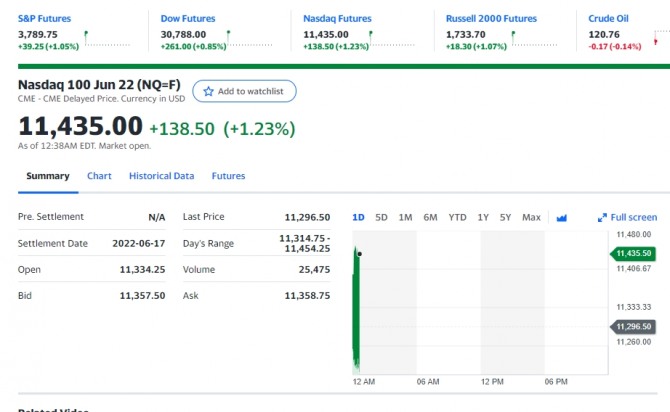Click the Full screen expand arrows icon

click(602, 217)
